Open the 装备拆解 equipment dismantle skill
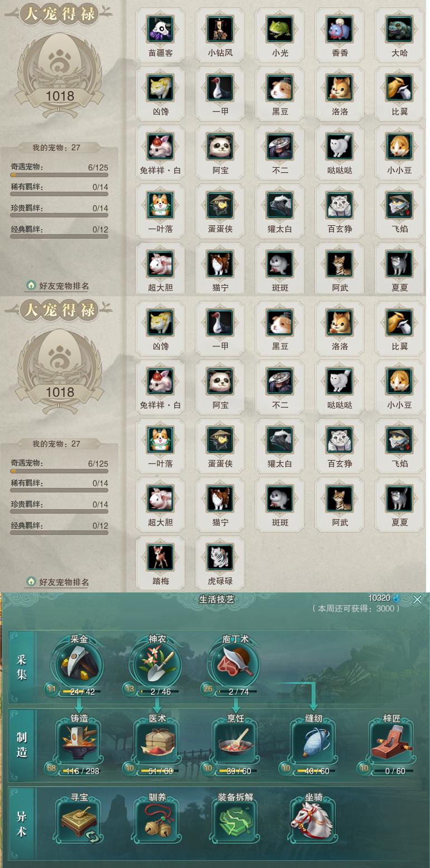Viewport: 430px width, 868px height. [x=236, y=820]
